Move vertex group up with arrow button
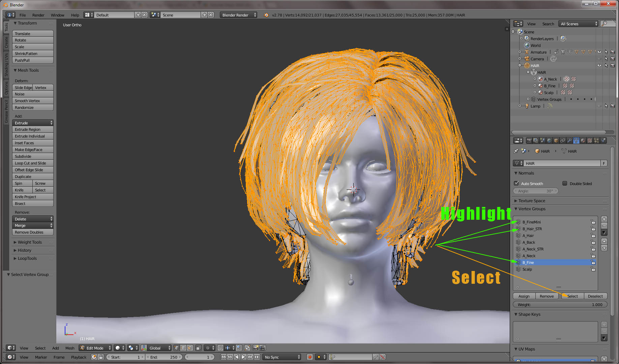This screenshot has width=619, height=364. (x=604, y=241)
